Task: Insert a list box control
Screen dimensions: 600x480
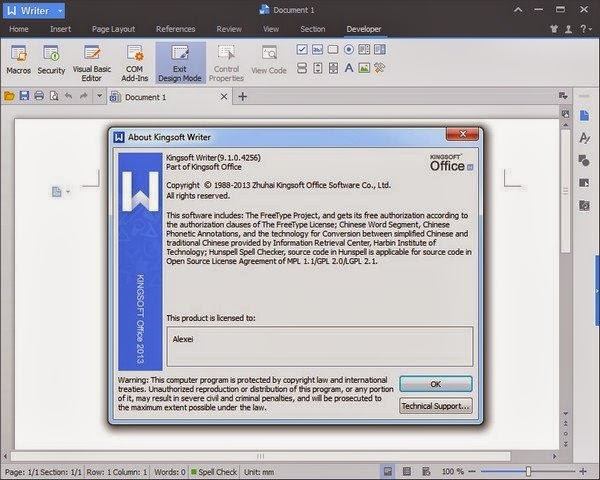Action: tap(364, 49)
